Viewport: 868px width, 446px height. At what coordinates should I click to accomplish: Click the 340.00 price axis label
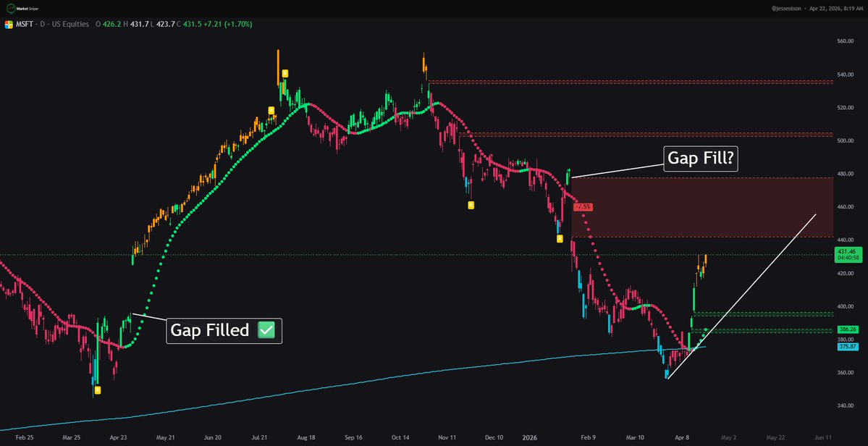847,405
